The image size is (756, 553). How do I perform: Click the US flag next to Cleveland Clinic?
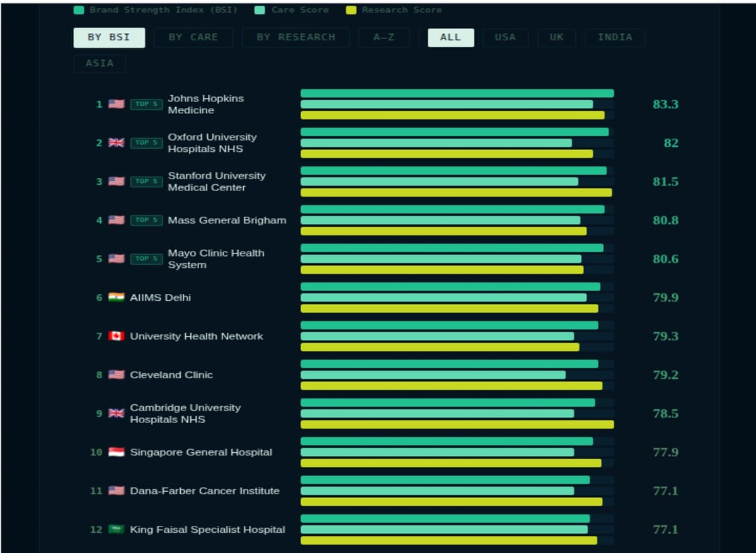coord(116,375)
